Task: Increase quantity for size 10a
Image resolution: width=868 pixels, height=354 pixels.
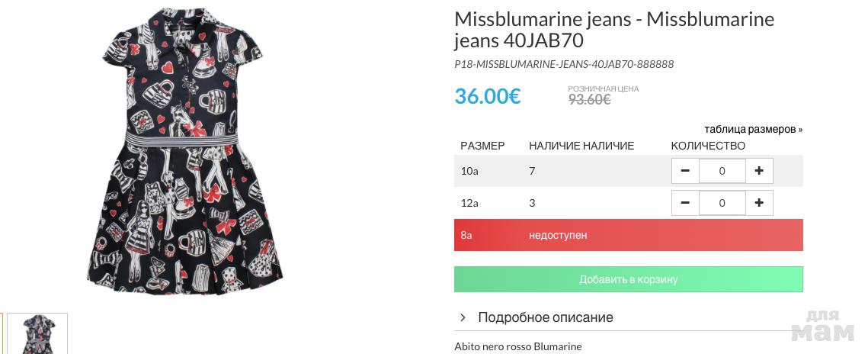Action: [759, 171]
